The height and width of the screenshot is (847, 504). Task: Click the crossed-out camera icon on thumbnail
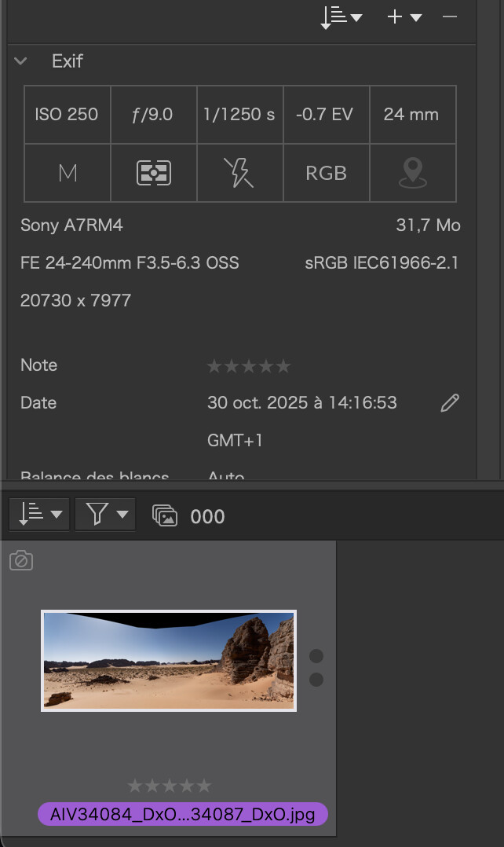pos(21,561)
